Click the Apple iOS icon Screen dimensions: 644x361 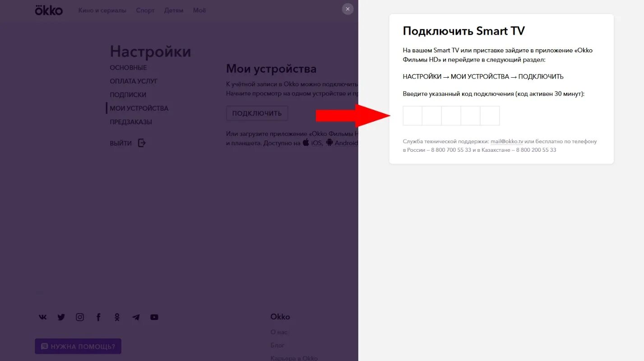(x=306, y=142)
